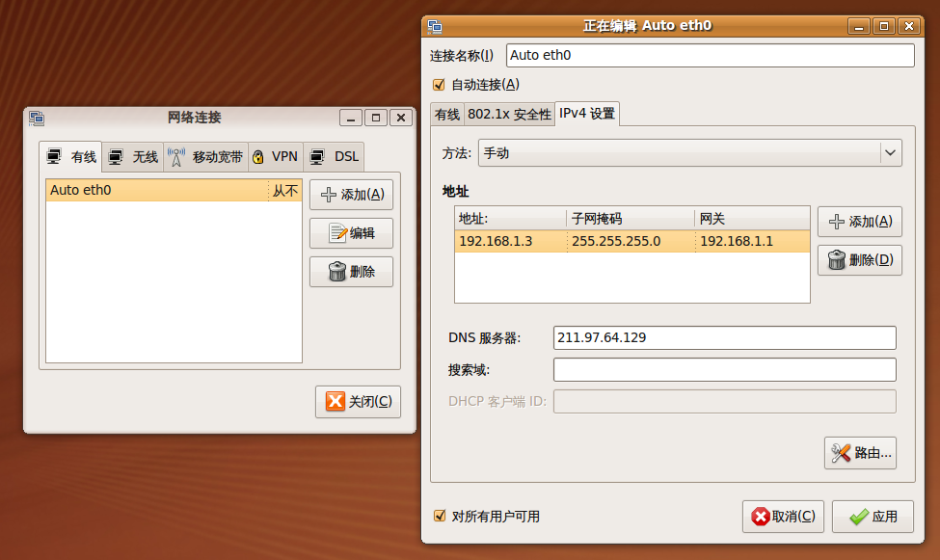Click the window icon in 正在编辑 Auto eth0 title bar

point(435,26)
